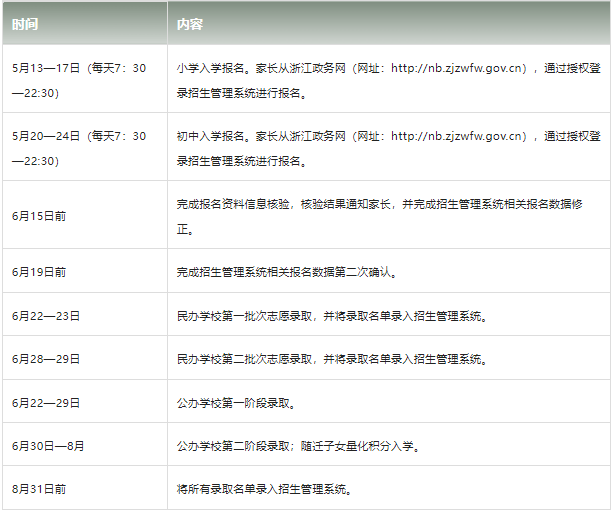Click the "时间" column header

point(27,23)
